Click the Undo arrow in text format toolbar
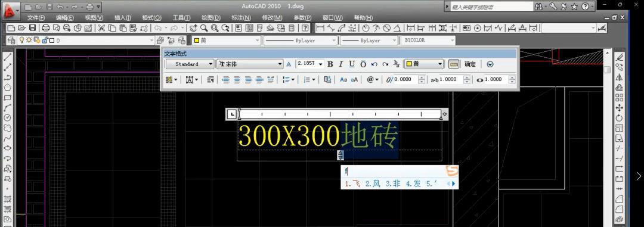Screen dimensions: 644x227 pyautogui.click(x=374, y=64)
